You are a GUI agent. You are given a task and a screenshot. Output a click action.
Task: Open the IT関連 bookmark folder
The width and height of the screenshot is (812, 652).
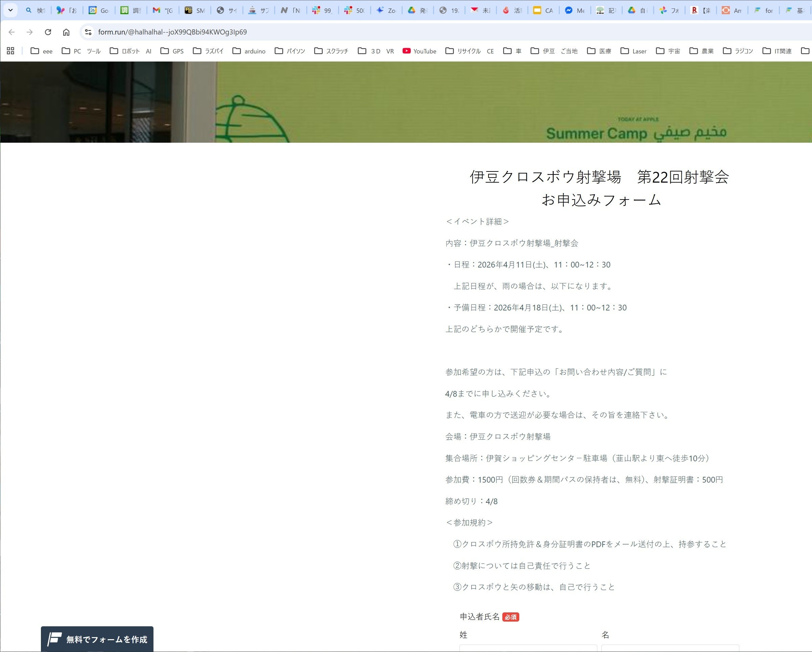[x=777, y=51]
